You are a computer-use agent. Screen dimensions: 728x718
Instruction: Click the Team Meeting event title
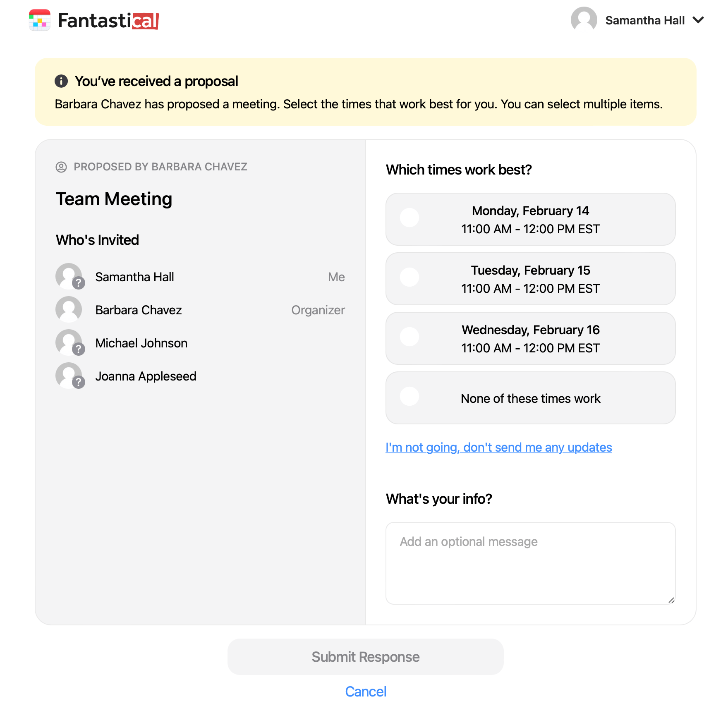pos(114,199)
